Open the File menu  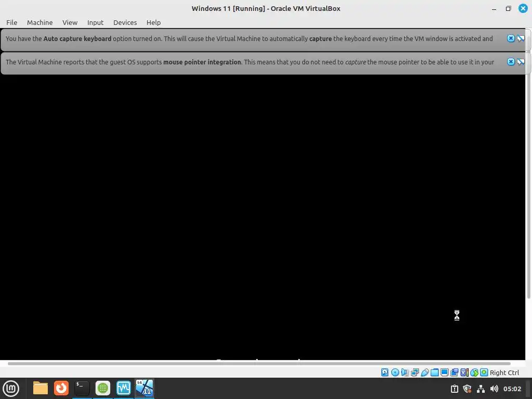click(11, 22)
